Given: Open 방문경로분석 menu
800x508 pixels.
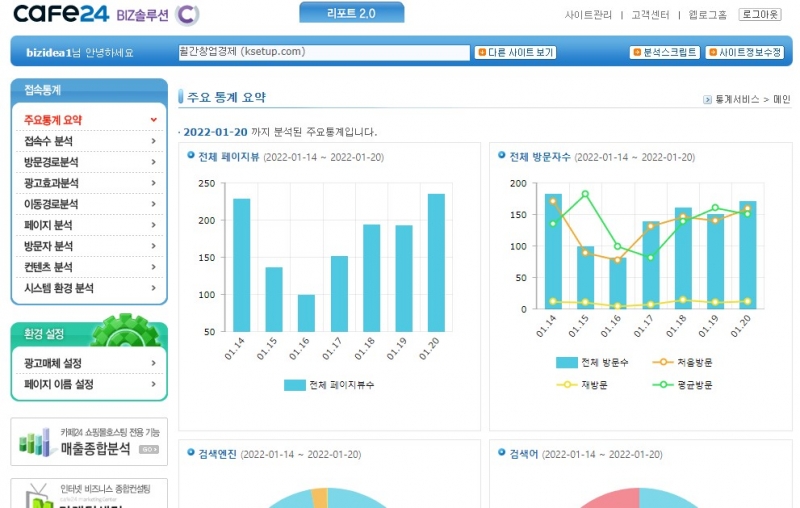Looking at the screenshot, I should 51,162.
